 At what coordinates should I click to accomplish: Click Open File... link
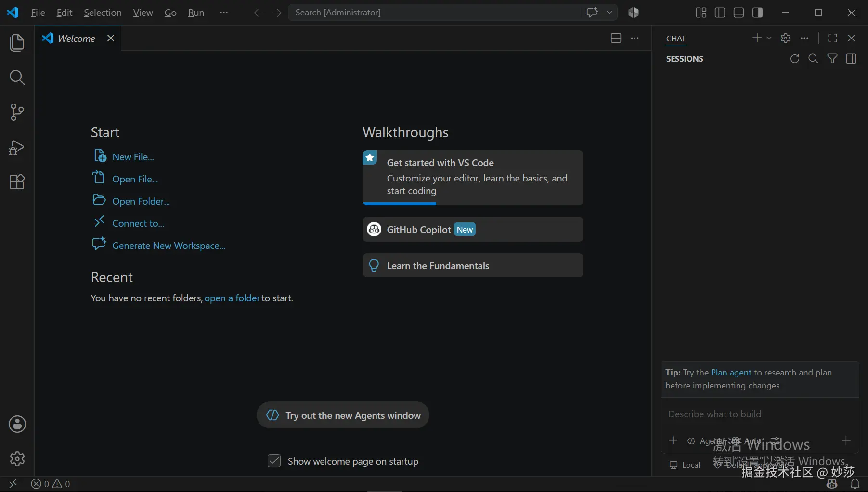pos(135,179)
